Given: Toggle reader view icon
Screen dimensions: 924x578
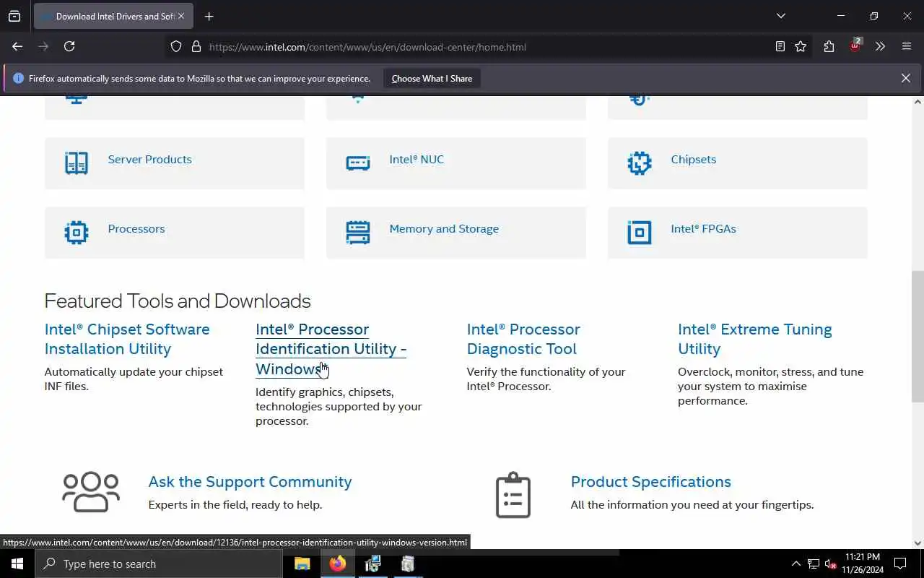Looking at the screenshot, I should [780, 47].
